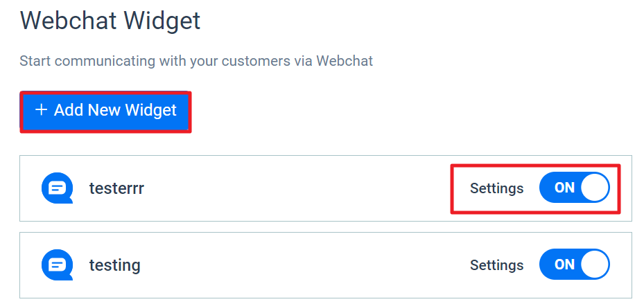Click the subtitle about communicating via Webchat
This screenshot has width=644, height=304.
pos(196,61)
